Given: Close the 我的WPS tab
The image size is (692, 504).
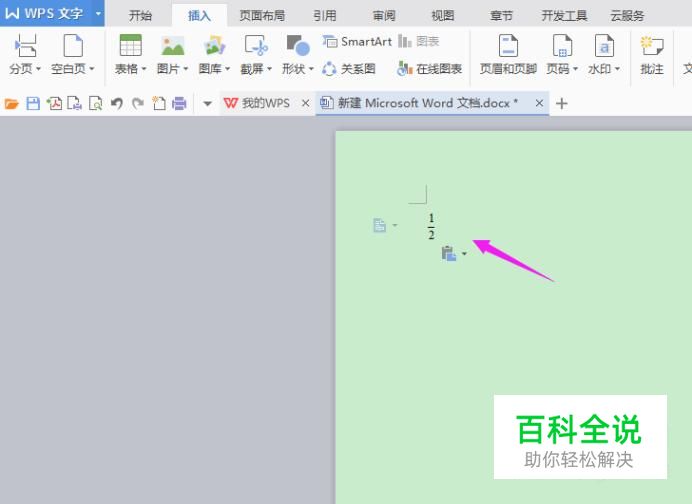Looking at the screenshot, I should (x=305, y=103).
